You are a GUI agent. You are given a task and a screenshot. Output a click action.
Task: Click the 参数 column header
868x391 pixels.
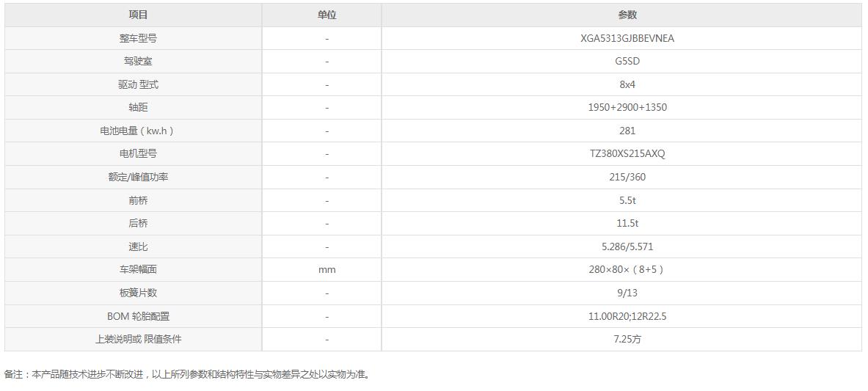click(x=627, y=15)
